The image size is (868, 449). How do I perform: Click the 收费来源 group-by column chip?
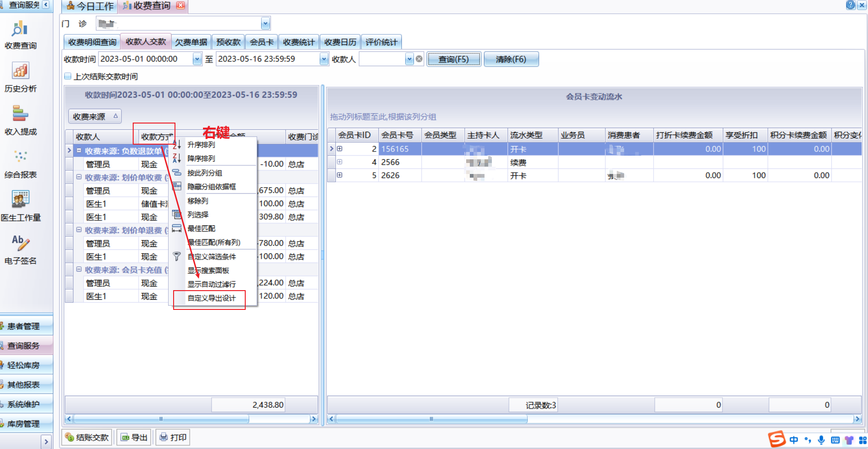[95, 117]
